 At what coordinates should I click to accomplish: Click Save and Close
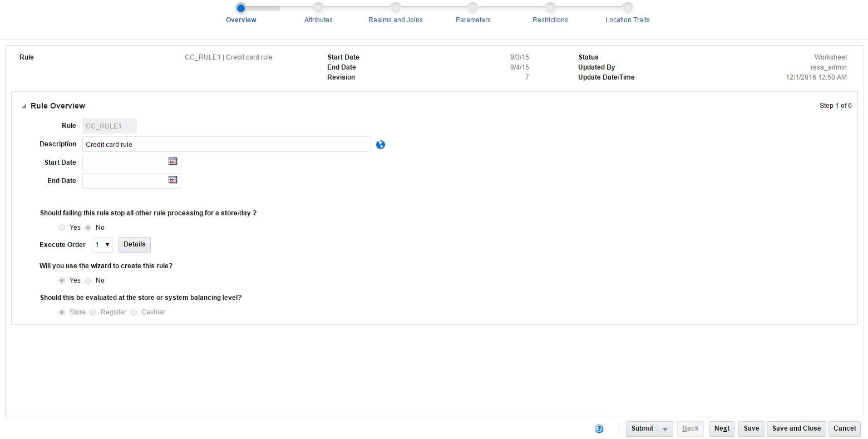pos(796,428)
